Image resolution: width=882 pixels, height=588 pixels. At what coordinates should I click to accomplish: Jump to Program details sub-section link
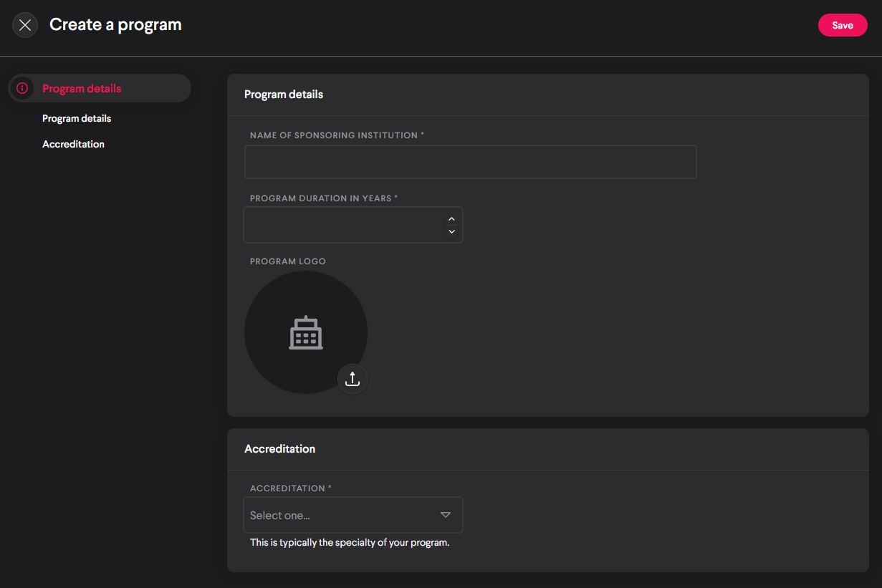tap(77, 118)
